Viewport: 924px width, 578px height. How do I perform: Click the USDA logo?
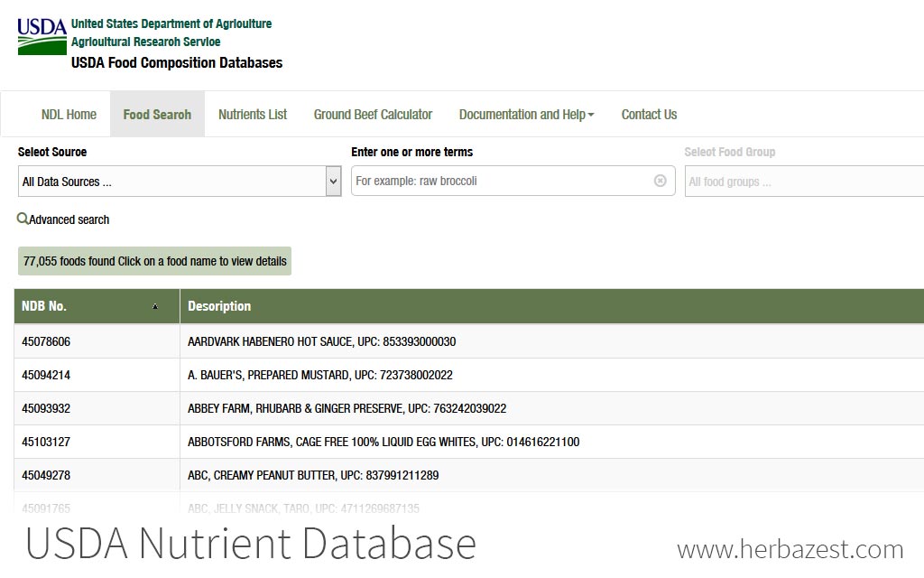42,36
